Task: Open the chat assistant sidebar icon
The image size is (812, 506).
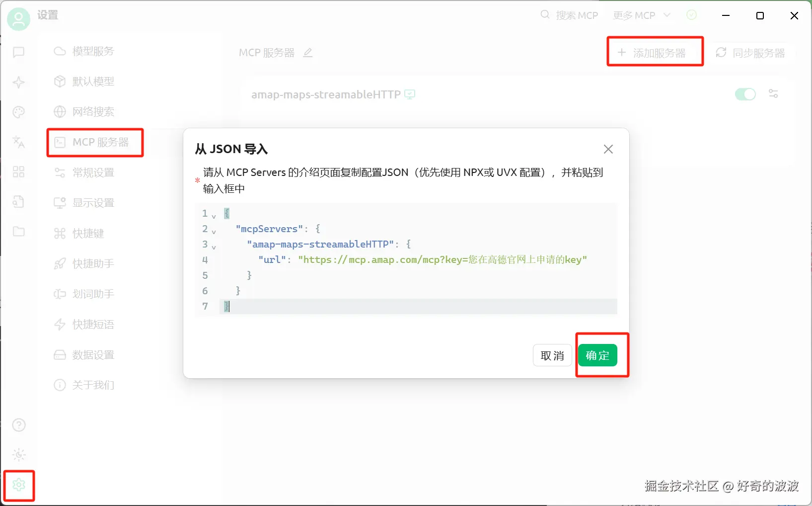Action: [x=19, y=52]
